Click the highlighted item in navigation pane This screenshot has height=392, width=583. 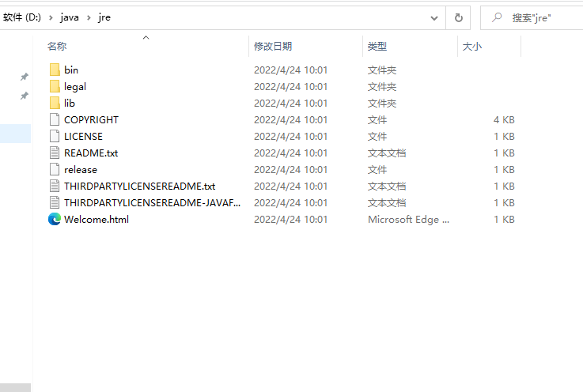[15, 134]
